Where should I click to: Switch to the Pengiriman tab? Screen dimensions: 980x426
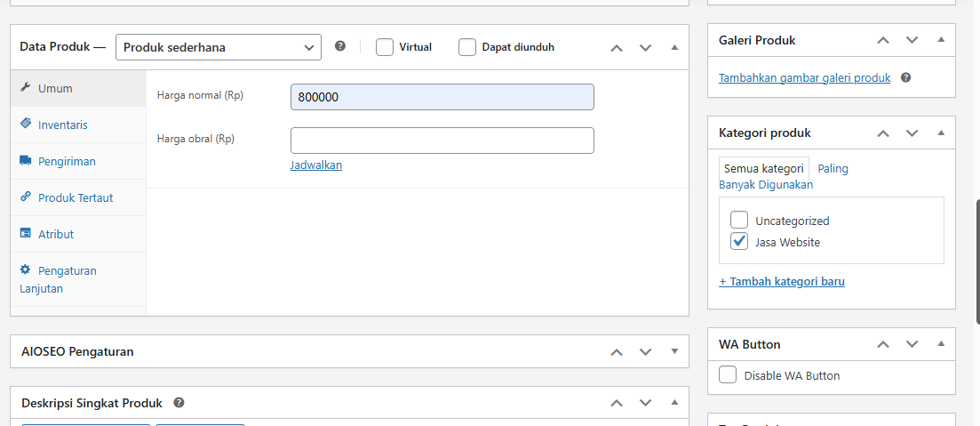(67, 162)
